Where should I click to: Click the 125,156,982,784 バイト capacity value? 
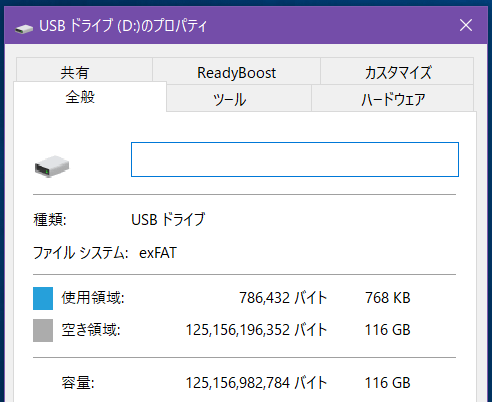click(x=256, y=383)
